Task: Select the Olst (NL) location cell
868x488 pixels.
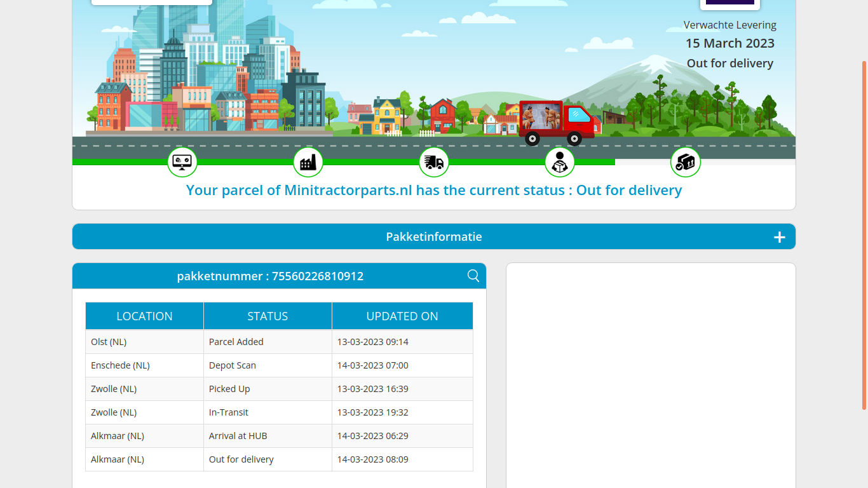Action: pos(144,342)
